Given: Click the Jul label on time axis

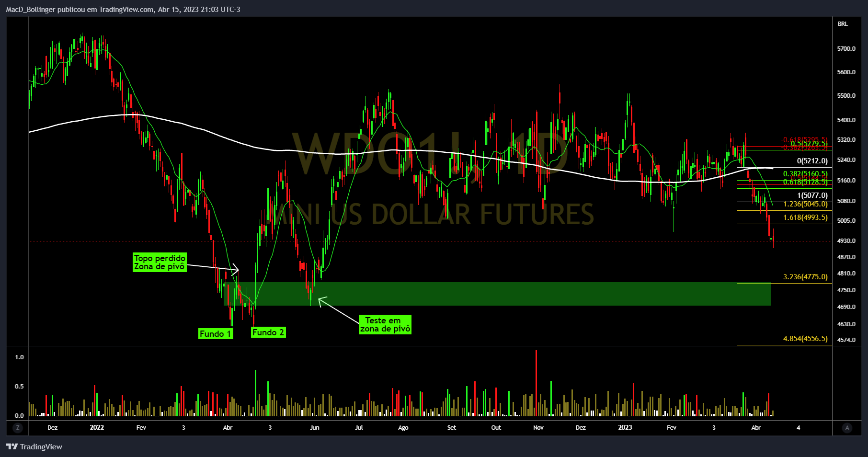Looking at the screenshot, I should click(x=359, y=428).
